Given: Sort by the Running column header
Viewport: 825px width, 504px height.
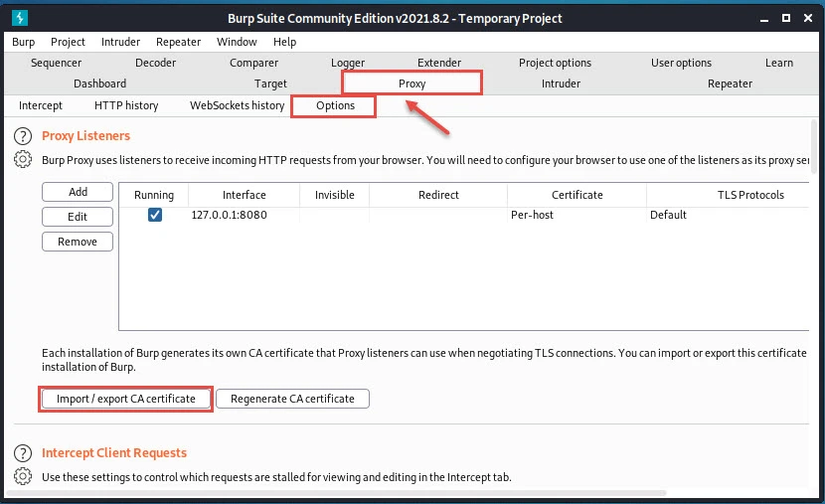Looking at the screenshot, I should click(x=154, y=195).
